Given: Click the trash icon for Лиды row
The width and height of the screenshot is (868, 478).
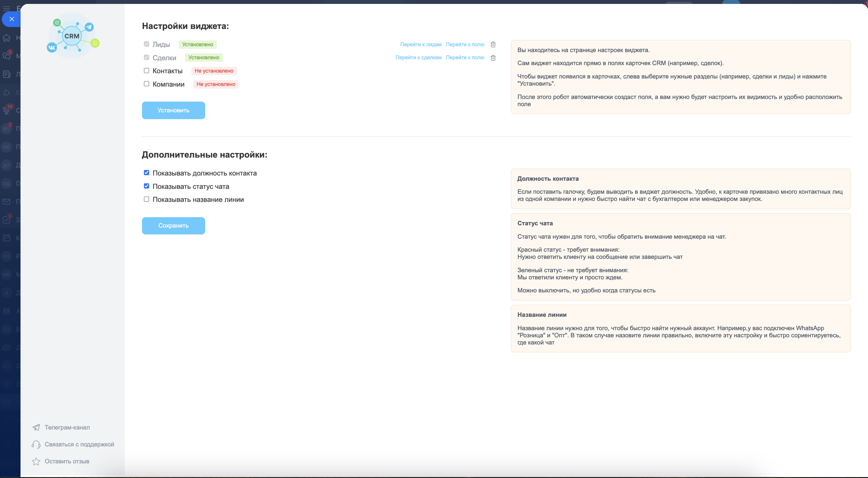Looking at the screenshot, I should pos(493,45).
